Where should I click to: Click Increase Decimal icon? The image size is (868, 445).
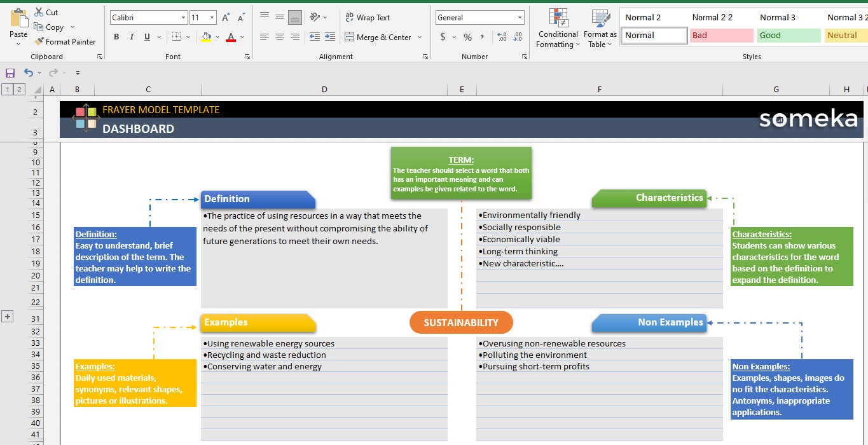(502, 38)
